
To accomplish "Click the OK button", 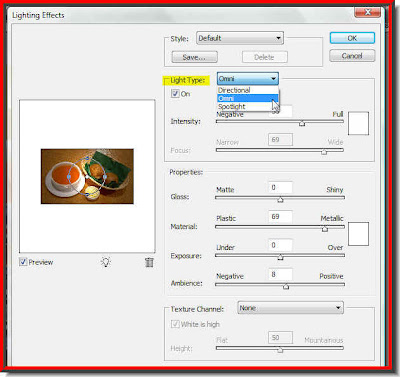I will 352,38.
